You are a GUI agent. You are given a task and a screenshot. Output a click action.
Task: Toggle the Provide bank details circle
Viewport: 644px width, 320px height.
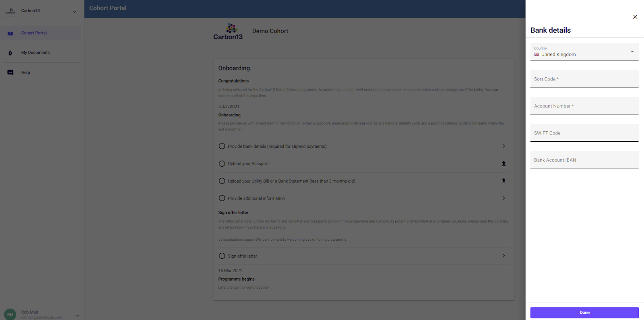click(x=222, y=146)
